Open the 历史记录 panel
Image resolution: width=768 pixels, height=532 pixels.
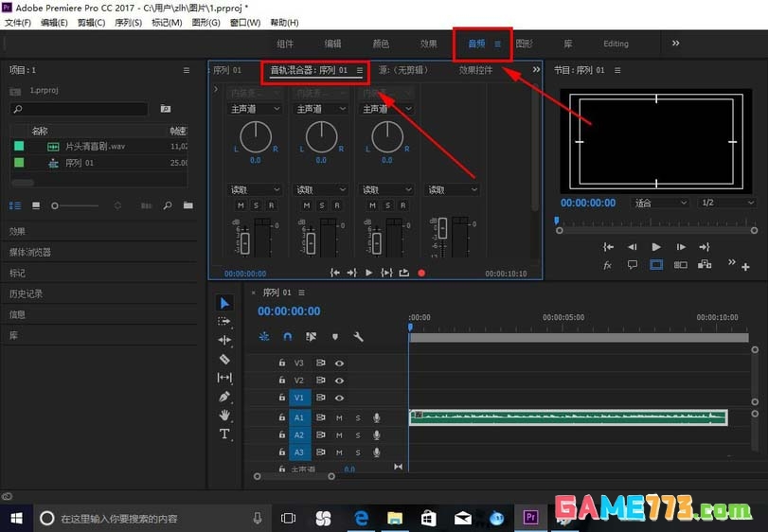click(26, 293)
